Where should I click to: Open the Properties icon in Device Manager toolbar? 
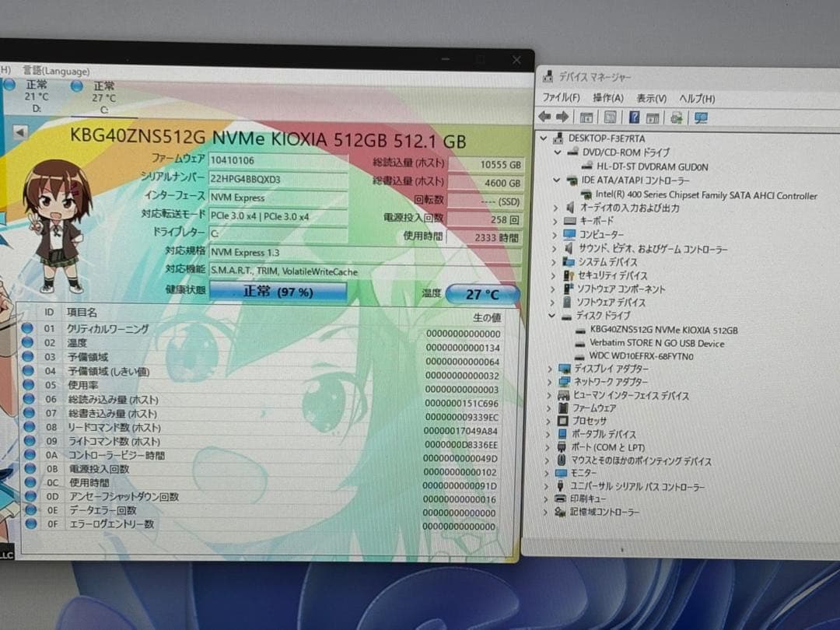click(610, 117)
